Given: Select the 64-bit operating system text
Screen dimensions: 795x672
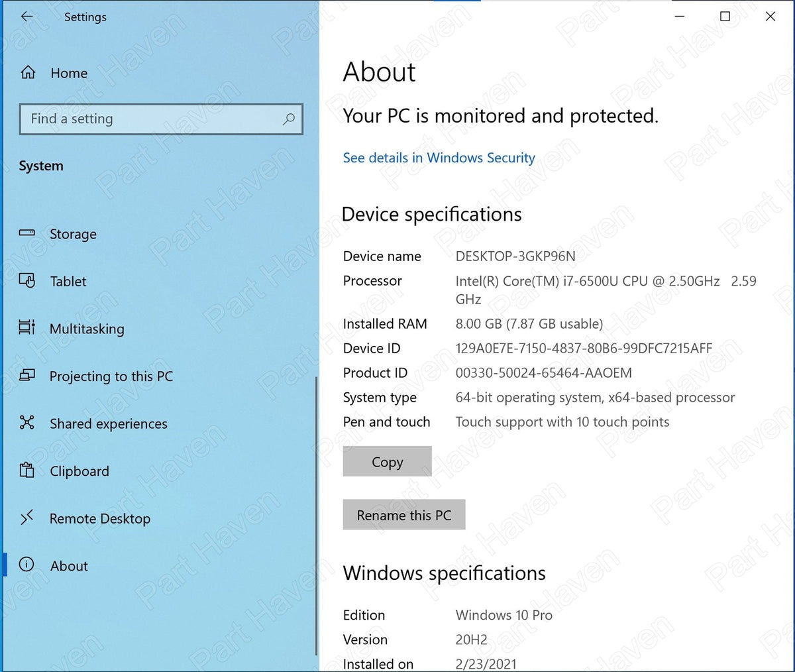Looking at the screenshot, I should point(595,398).
